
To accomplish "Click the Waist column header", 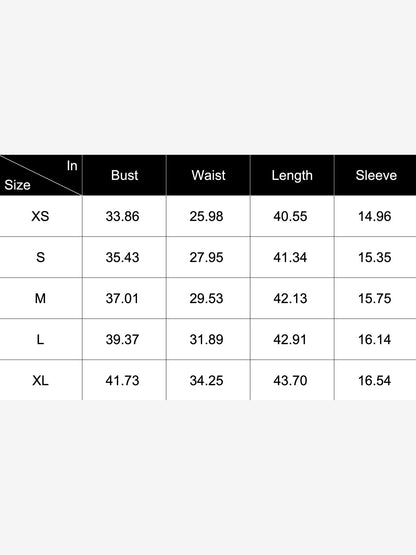I will pos(208,175).
